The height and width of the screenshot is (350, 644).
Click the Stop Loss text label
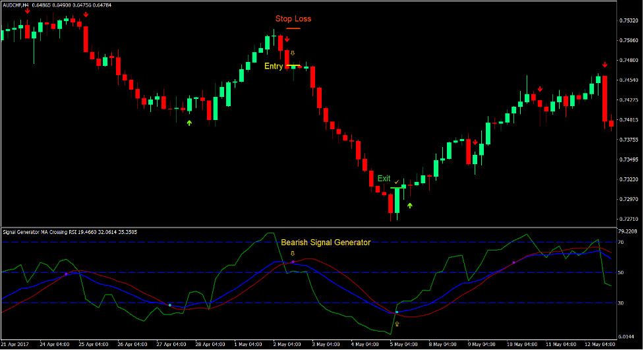293,19
